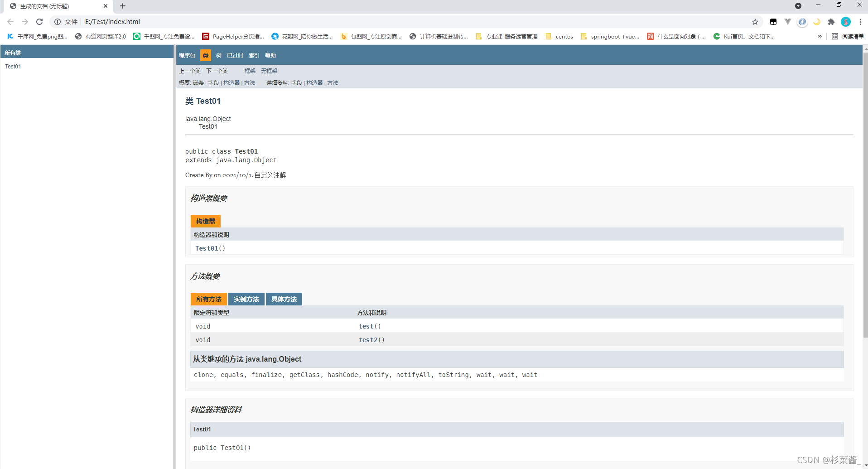Open the tab search dropdown arrow
Screen dimensions: 868x469
click(x=798, y=6)
